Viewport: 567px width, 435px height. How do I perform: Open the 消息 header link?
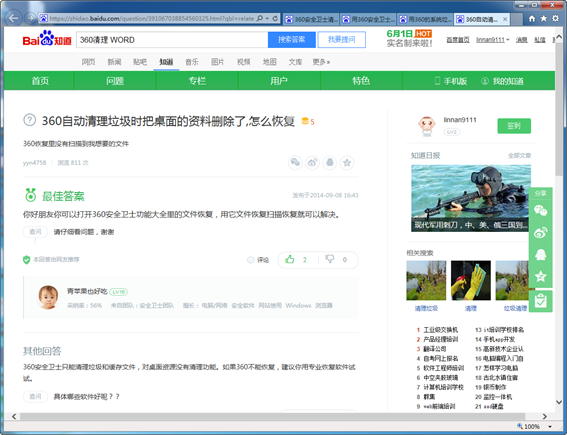pyautogui.click(x=521, y=40)
